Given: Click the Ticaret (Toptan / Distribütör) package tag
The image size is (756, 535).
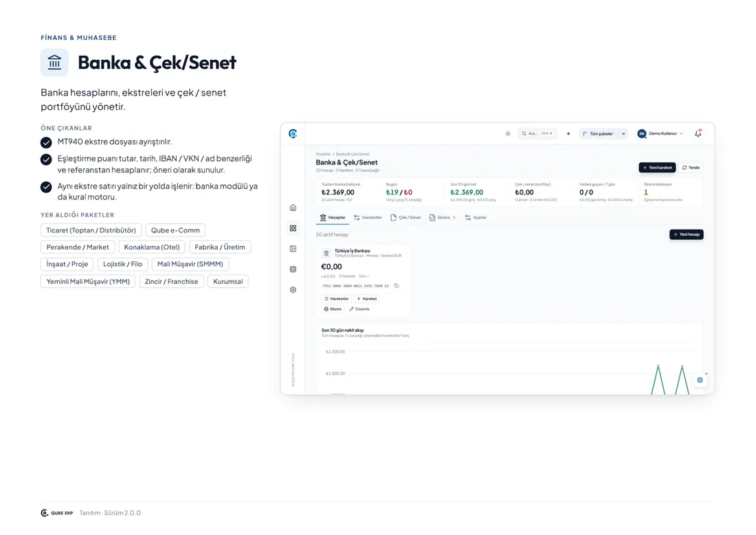Looking at the screenshot, I should pos(91,230).
